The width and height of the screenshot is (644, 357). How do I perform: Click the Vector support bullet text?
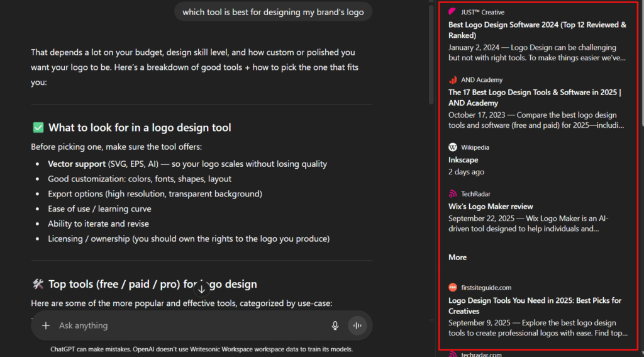tap(187, 164)
